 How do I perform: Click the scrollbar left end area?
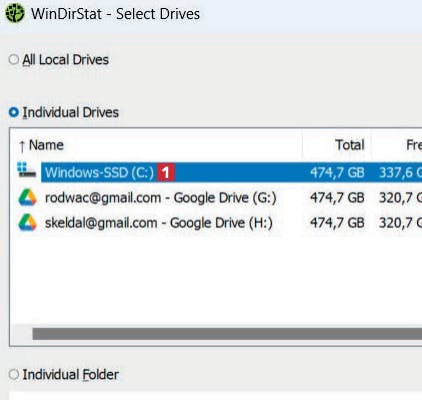[x=21, y=334]
